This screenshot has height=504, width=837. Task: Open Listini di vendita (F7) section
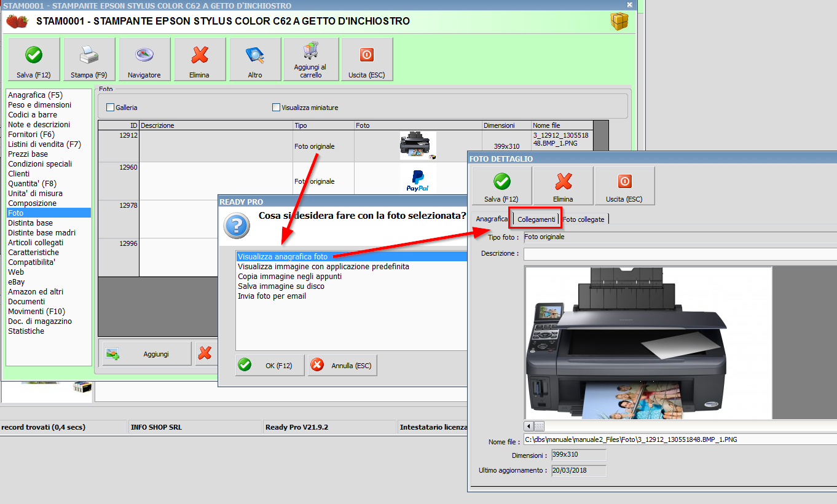pos(49,144)
